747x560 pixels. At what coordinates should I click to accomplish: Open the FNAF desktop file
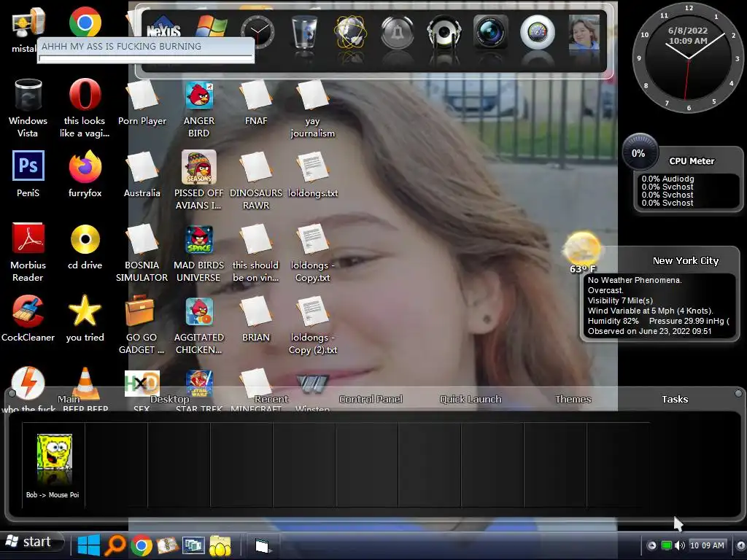(256, 96)
